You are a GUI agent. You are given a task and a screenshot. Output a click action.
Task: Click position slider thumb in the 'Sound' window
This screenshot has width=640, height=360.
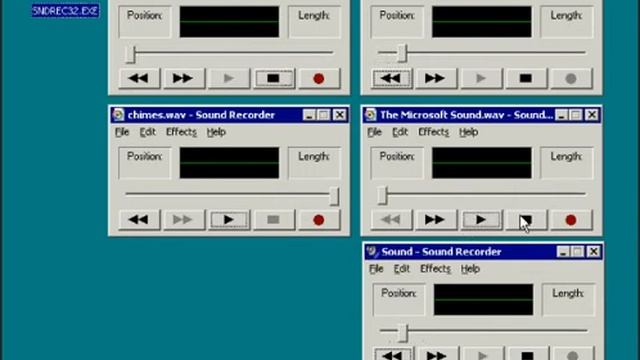[402, 333]
